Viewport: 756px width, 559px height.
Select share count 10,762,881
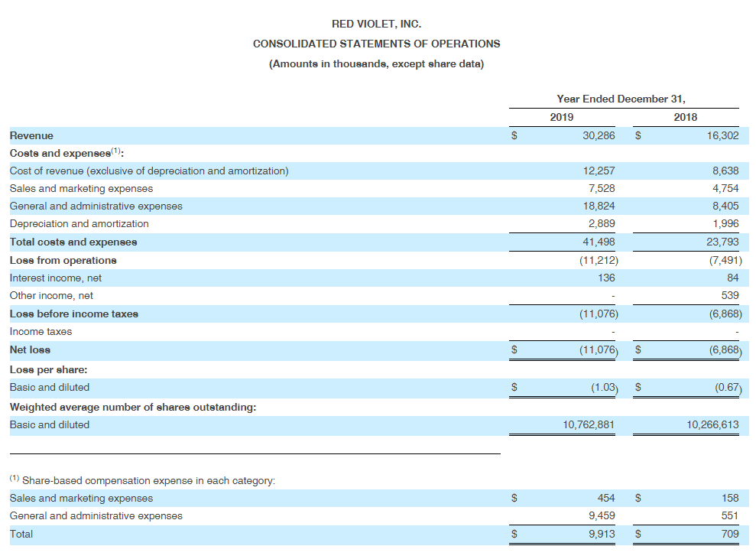[x=589, y=425]
